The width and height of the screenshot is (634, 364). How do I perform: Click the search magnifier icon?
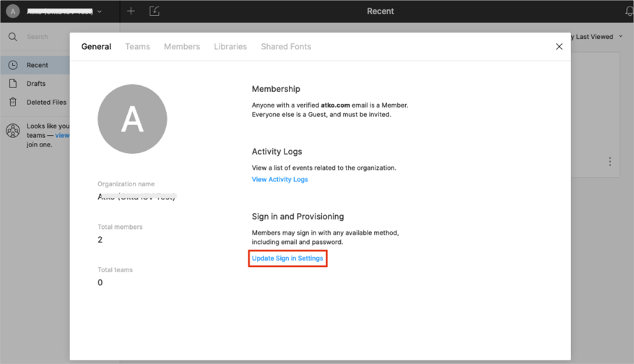[13, 37]
